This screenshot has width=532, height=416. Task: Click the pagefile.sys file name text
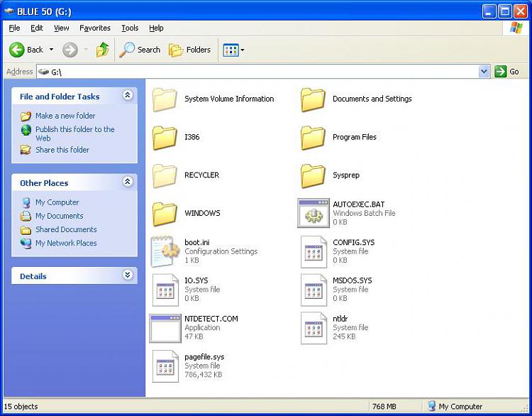(x=204, y=357)
